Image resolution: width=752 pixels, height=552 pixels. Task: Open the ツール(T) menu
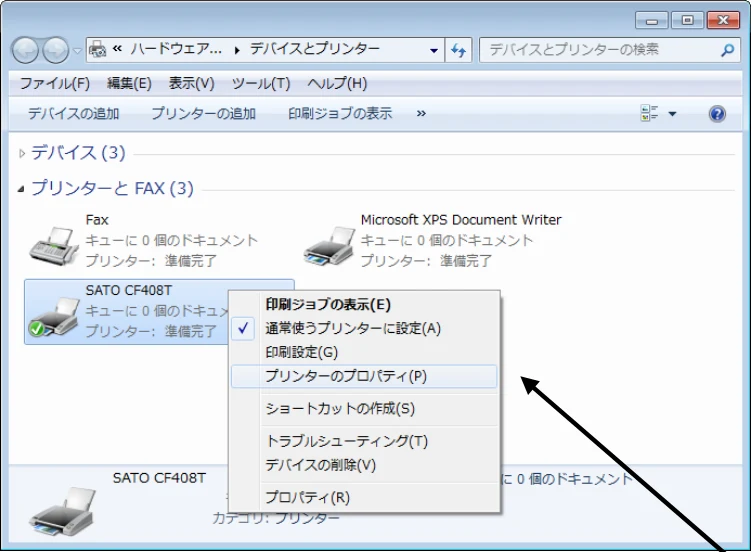pyautogui.click(x=261, y=83)
